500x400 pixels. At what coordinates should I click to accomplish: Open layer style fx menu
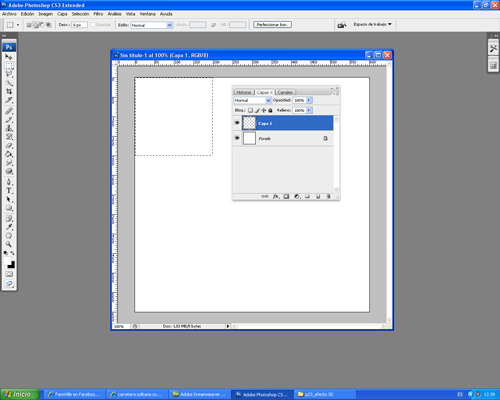[276, 197]
